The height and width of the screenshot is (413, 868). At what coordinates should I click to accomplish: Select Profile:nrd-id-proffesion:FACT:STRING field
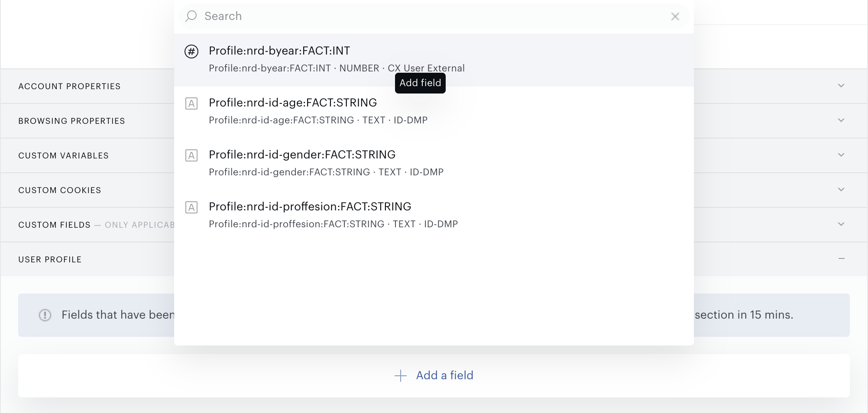click(x=434, y=216)
